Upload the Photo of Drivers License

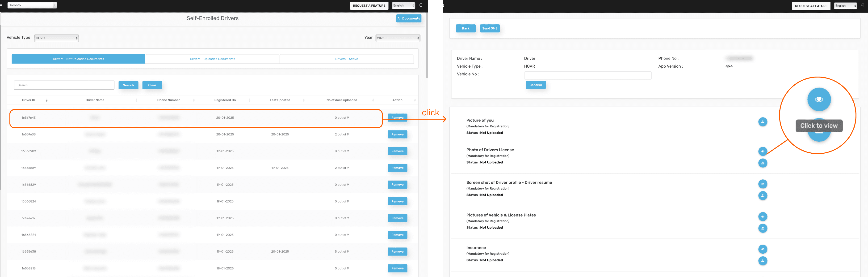(763, 163)
